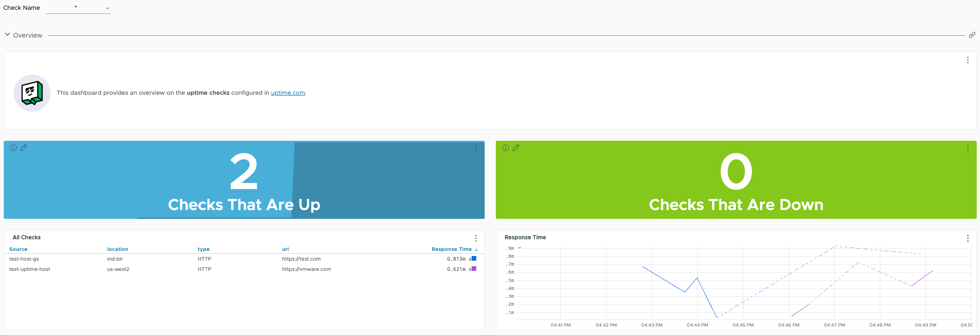The width and height of the screenshot is (980, 335).
Task: Collapse the Overview section chevron
Action: pos(7,34)
